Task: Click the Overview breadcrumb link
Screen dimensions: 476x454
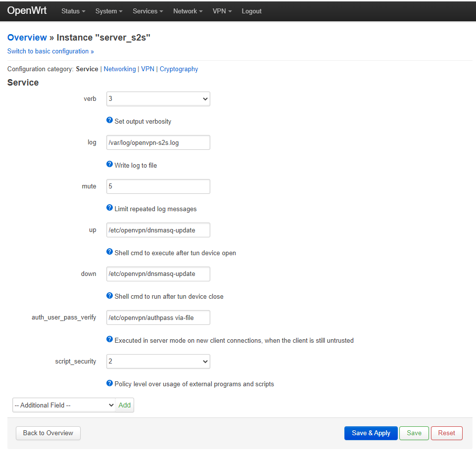Action: [27, 38]
